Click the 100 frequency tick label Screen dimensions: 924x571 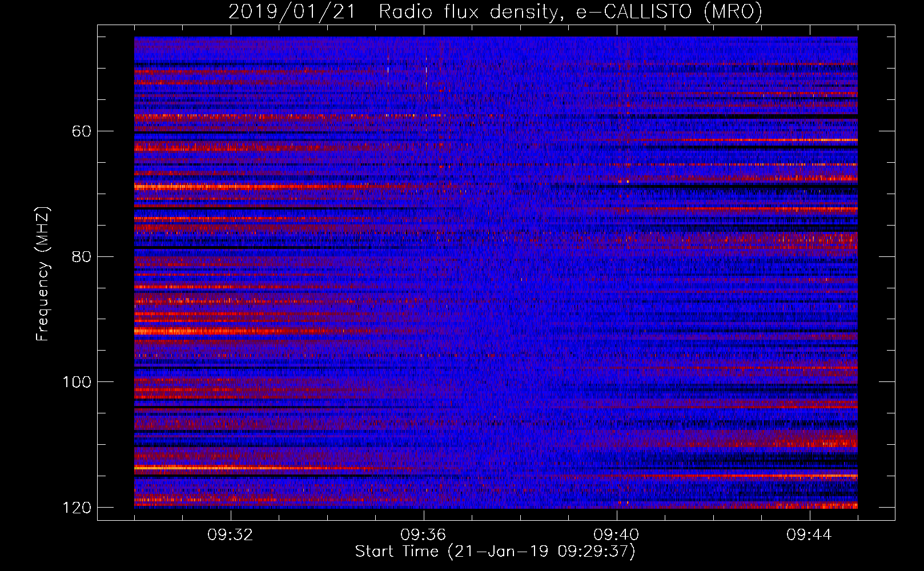[77, 382]
